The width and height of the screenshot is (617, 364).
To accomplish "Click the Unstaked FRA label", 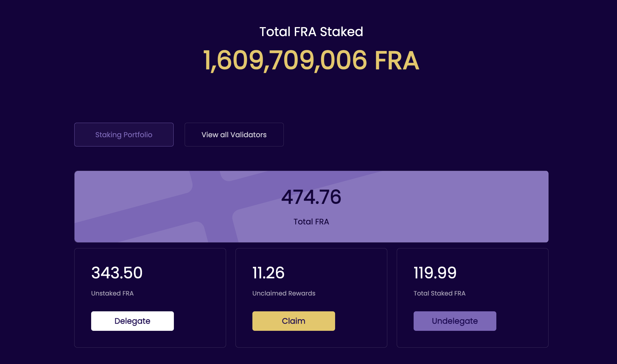I will [112, 293].
